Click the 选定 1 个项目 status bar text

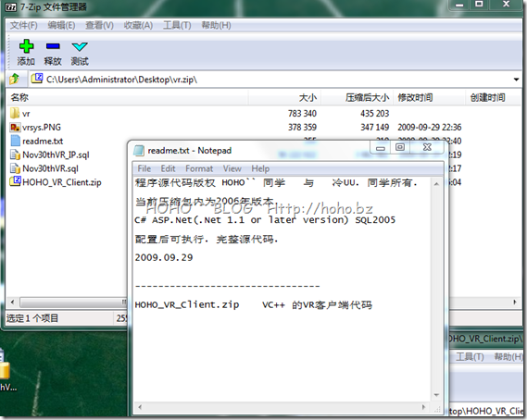pos(32,318)
